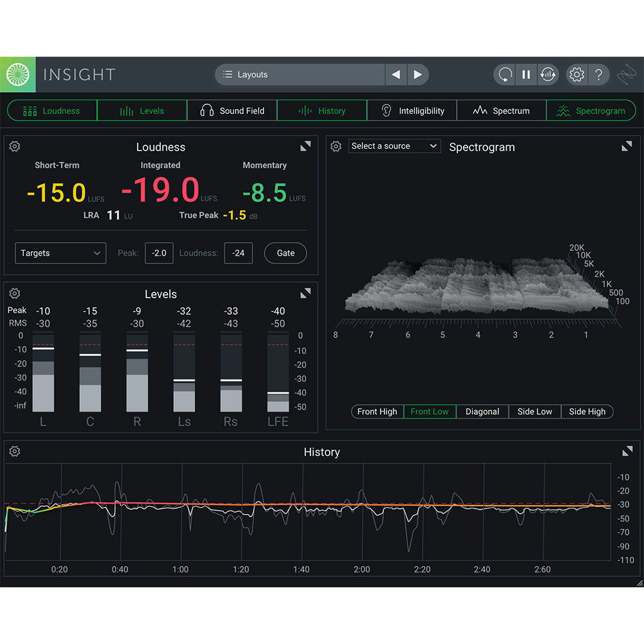
Task: Open the Layouts dropdown
Action: (x=299, y=75)
